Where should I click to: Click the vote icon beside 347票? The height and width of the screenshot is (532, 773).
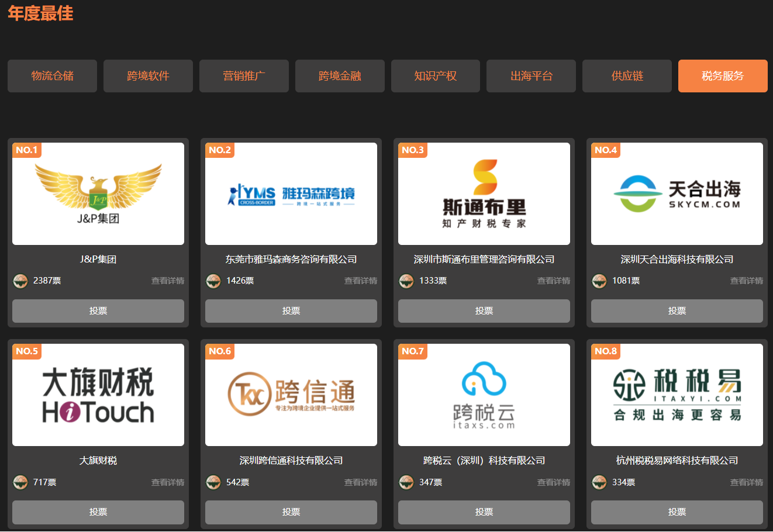point(406,482)
